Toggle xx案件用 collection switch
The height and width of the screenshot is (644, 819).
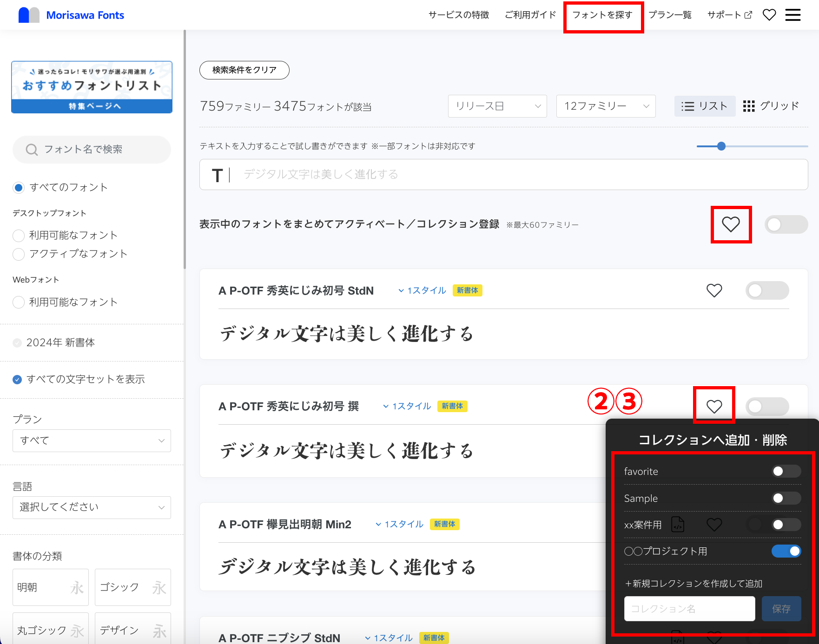pos(786,525)
